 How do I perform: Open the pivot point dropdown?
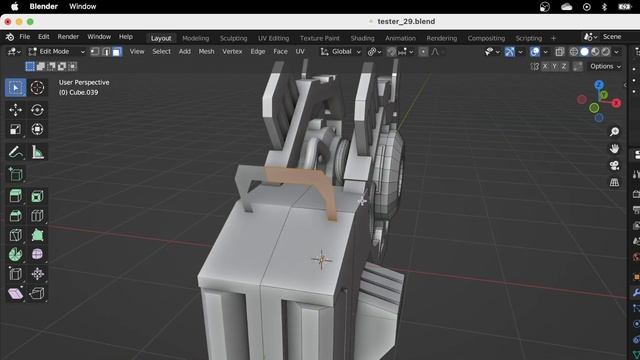coord(374,52)
